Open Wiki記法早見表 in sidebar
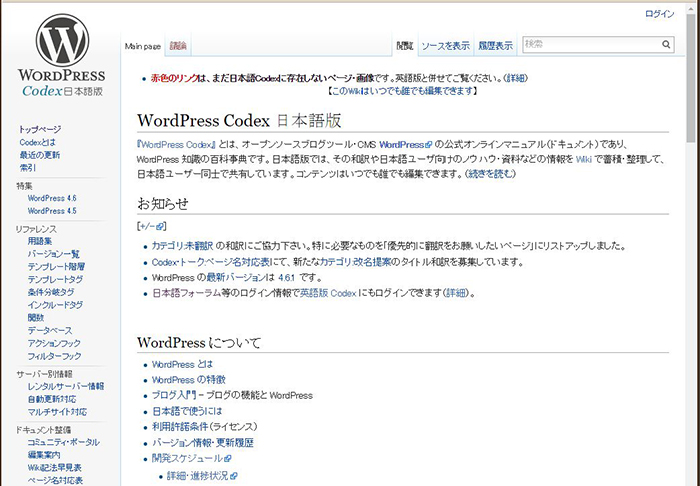700x486 pixels. pyautogui.click(x=54, y=468)
